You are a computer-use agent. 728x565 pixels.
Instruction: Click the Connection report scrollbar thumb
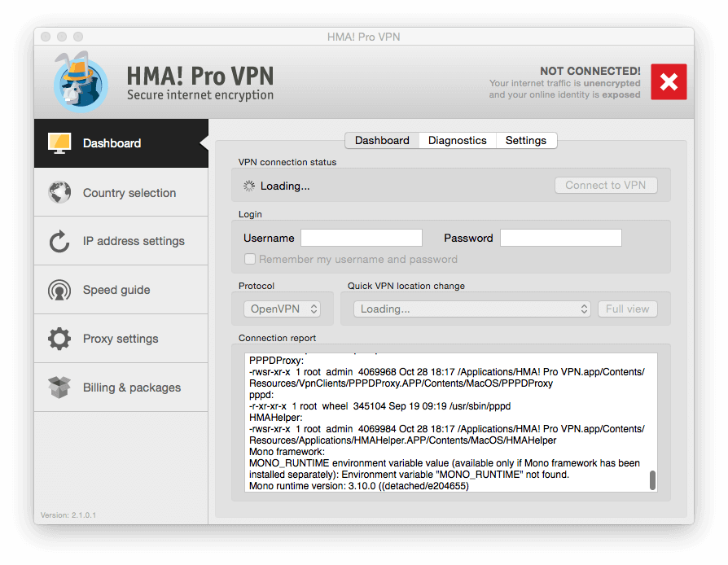point(652,480)
